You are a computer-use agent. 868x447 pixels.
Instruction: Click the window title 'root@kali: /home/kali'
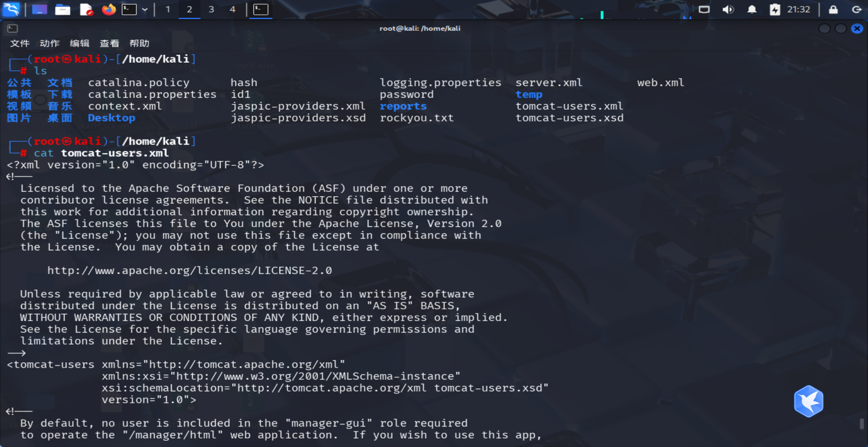click(x=420, y=28)
